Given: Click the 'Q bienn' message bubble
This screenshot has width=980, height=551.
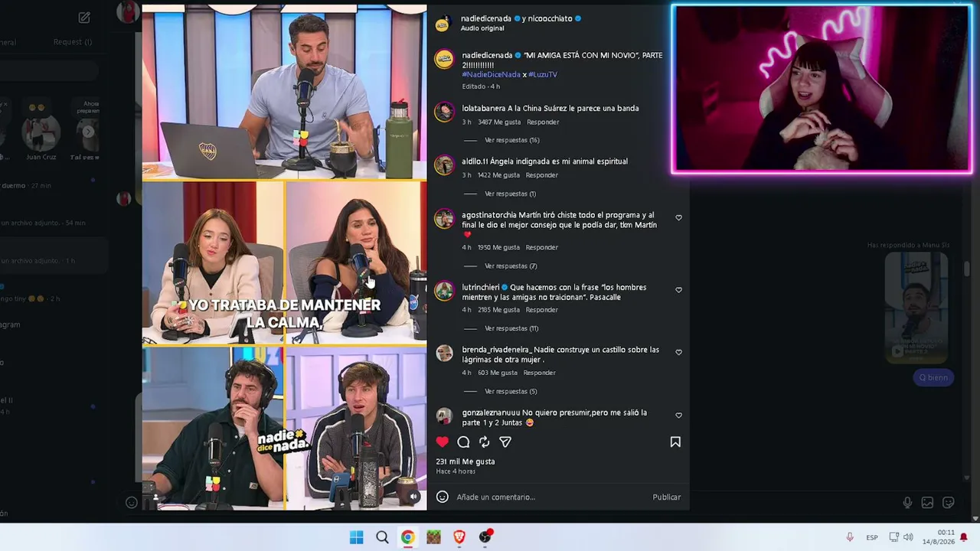Looking at the screenshot, I should 933,377.
